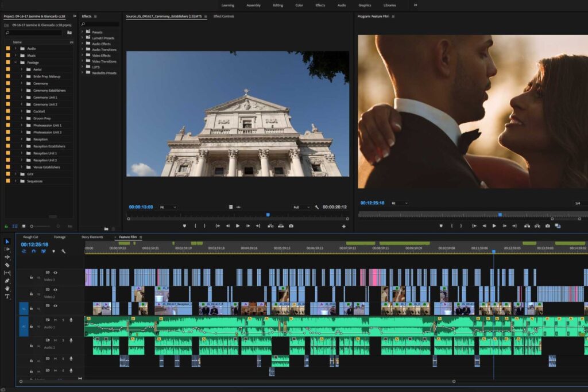
Task: Pick the Pen tool
Action: coord(7,281)
